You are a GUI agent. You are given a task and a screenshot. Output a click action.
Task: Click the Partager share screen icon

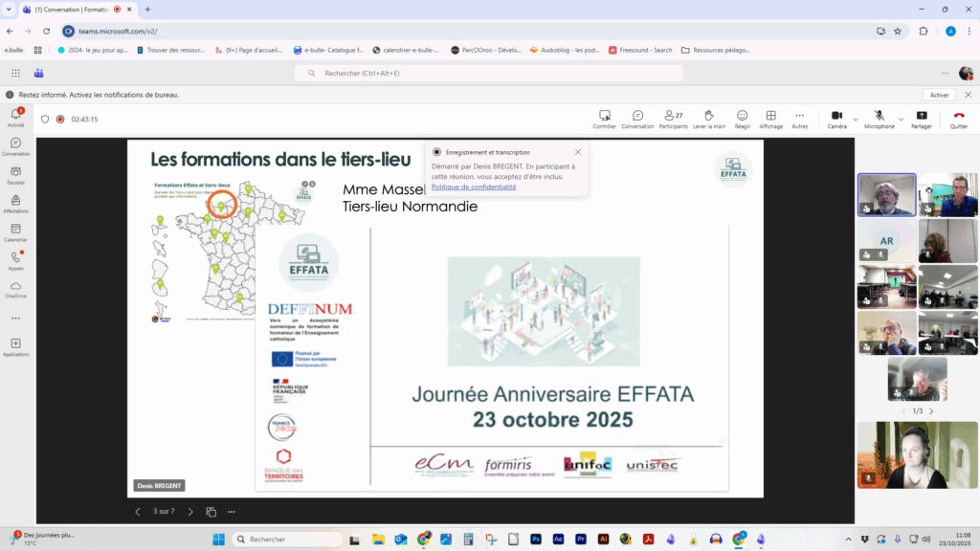[x=922, y=119]
